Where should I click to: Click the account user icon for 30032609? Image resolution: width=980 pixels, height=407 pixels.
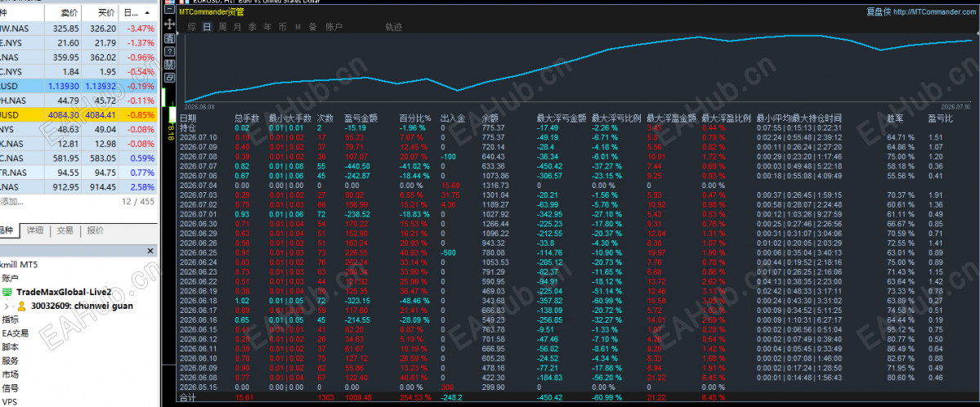(x=21, y=306)
